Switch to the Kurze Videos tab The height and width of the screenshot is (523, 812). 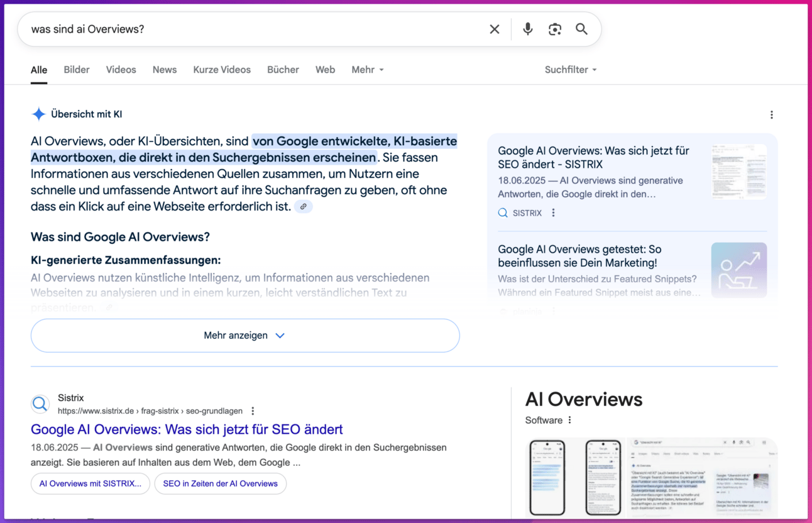222,70
